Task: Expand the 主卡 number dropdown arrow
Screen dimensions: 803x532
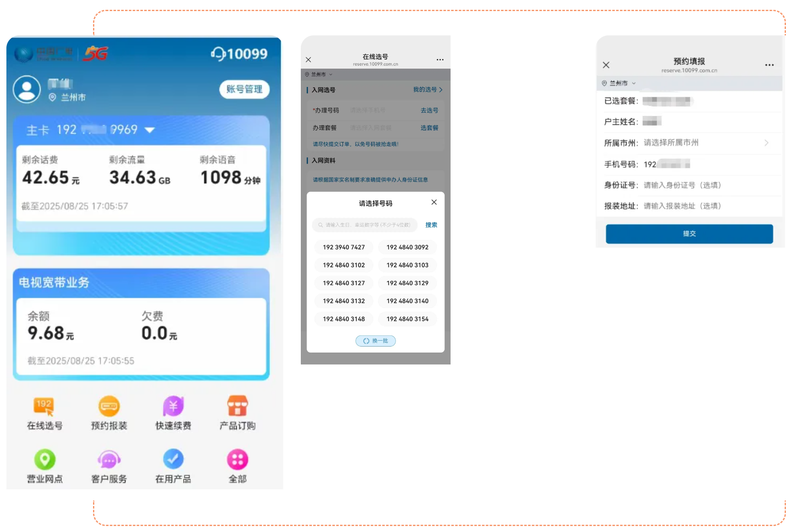Action: [x=150, y=130]
